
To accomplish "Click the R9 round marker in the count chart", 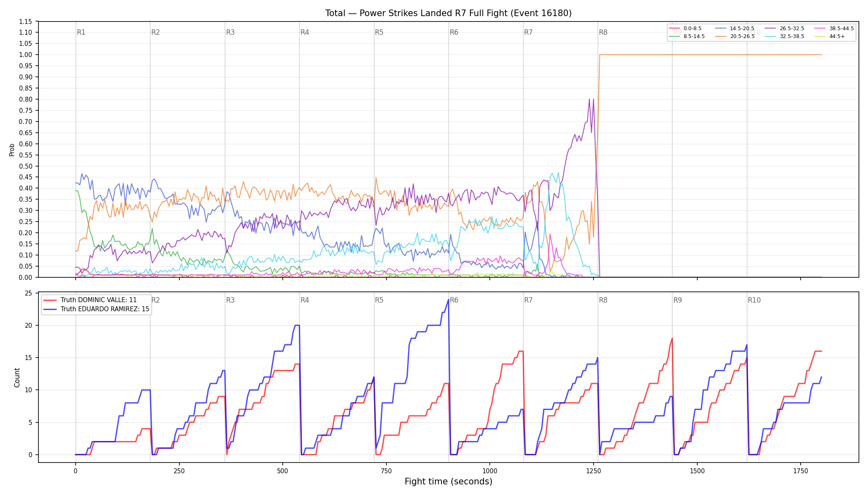I will [677, 300].
